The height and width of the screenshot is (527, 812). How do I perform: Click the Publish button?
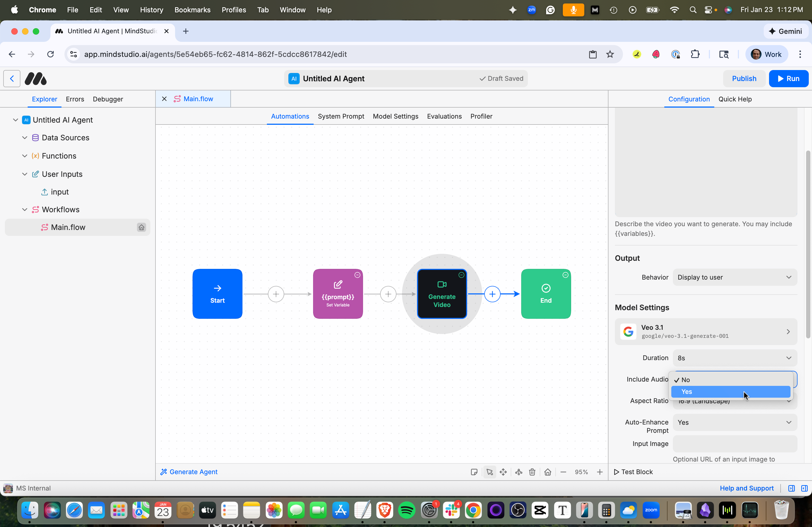(x=744, y=78)
